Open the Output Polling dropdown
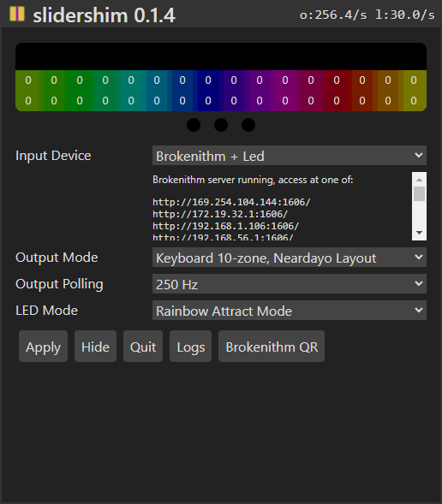 point(290,284)
